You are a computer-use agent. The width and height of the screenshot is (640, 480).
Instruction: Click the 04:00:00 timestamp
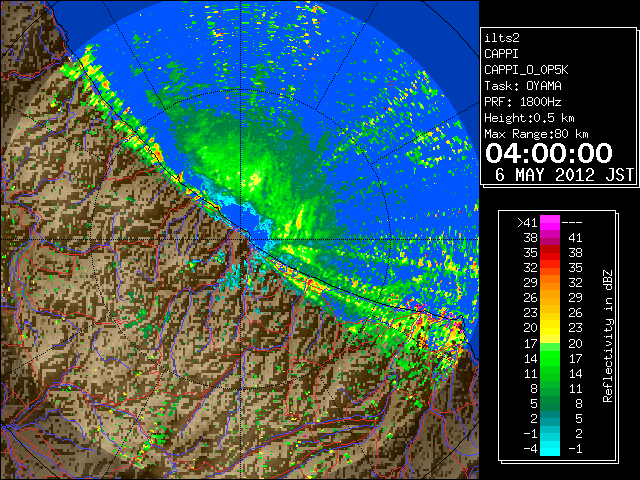[x=549, y=153]
